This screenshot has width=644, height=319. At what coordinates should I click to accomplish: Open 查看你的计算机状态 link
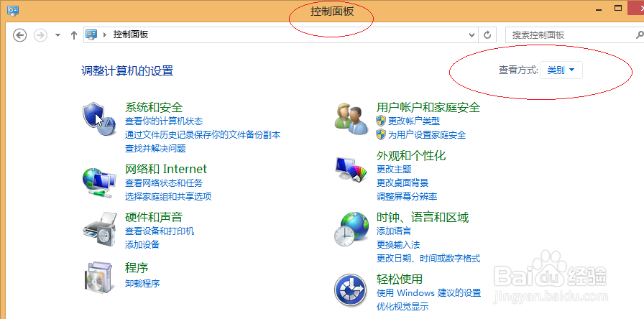tap(164, 121)
